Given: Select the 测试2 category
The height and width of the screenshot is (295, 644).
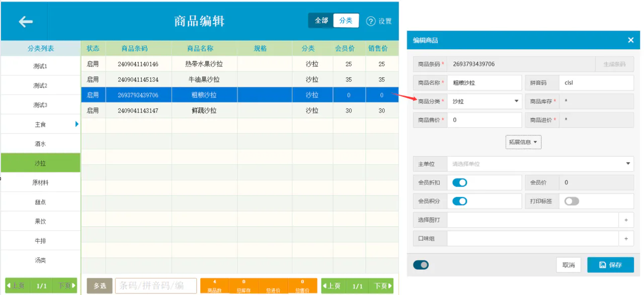Looking at the screenshot, I should point(40,86).
